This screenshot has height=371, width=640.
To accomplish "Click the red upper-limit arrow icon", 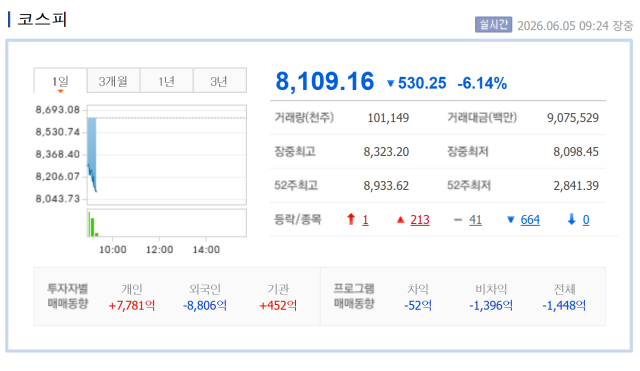I will (x=351, y=220).
